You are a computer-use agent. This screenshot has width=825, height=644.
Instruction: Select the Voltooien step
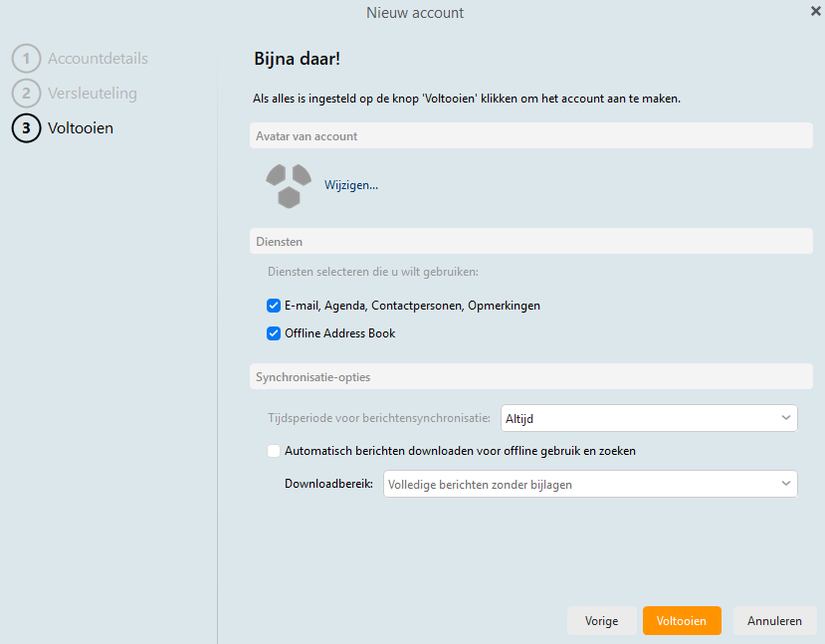pos(81,127)
